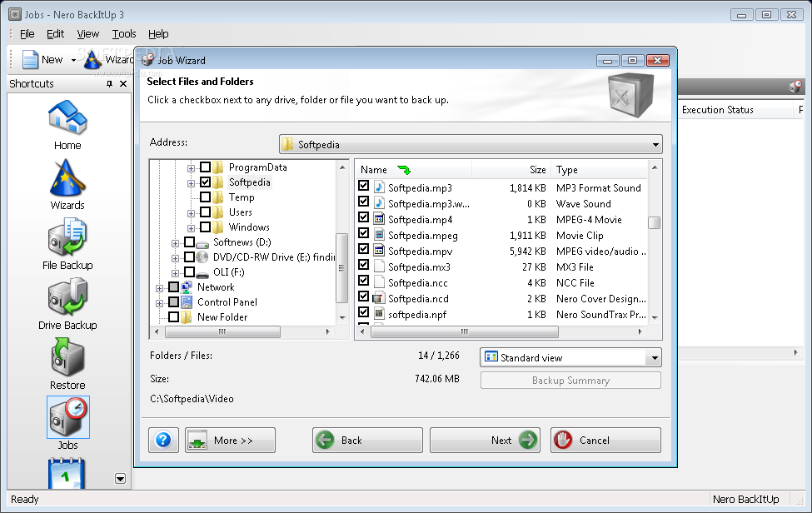
Task: Open the calendar shortcut icon
Action: pyautogui.click(x=67, y=474)
